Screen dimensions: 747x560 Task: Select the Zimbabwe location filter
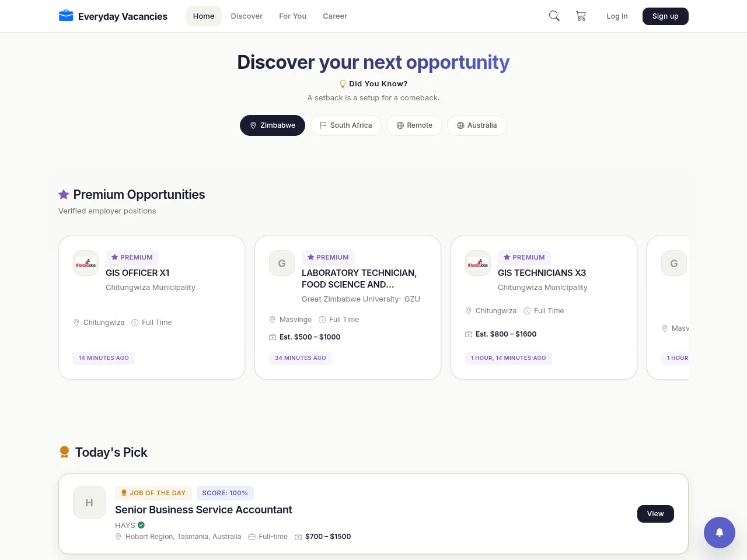[x=273, y=125]
